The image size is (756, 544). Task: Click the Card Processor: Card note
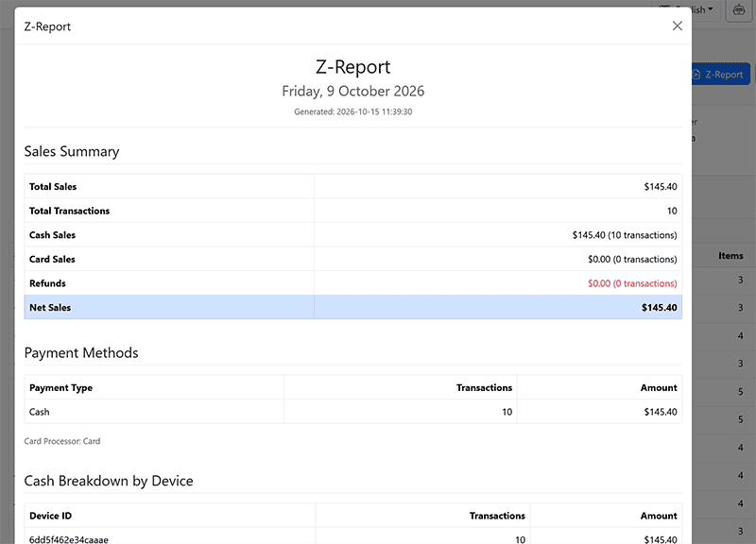(62, 441)
